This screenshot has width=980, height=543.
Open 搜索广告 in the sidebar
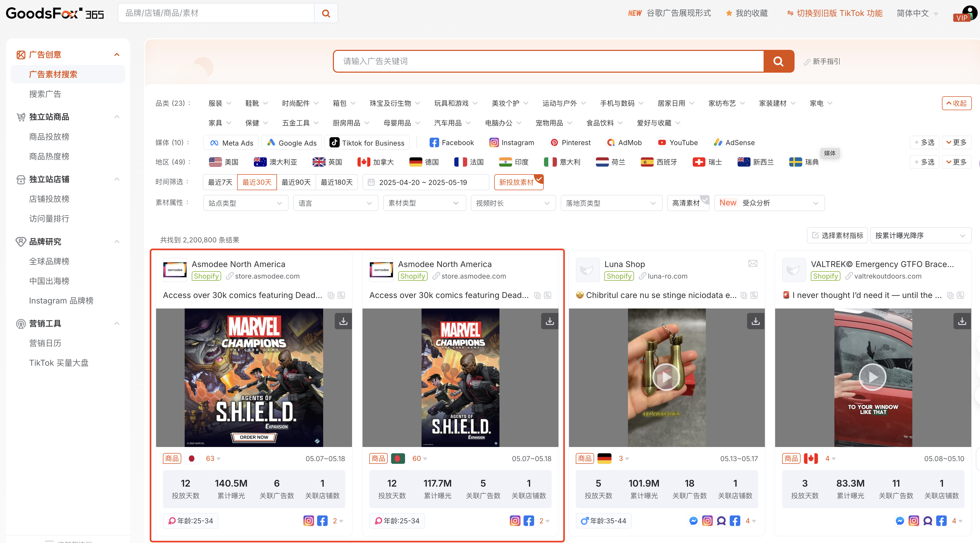[45, 94]
